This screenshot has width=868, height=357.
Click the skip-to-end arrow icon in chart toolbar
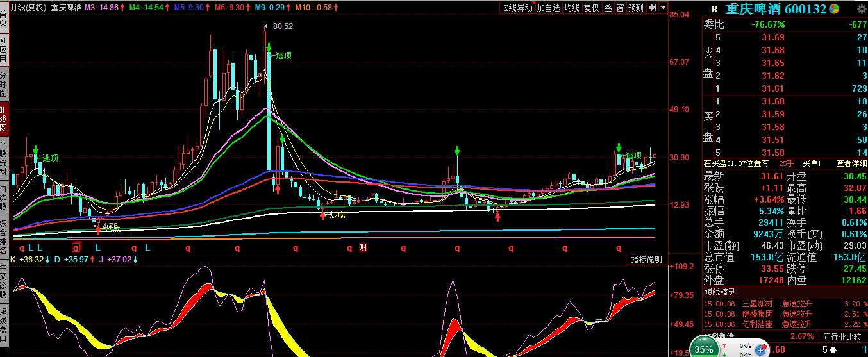(x=653, y=8)
